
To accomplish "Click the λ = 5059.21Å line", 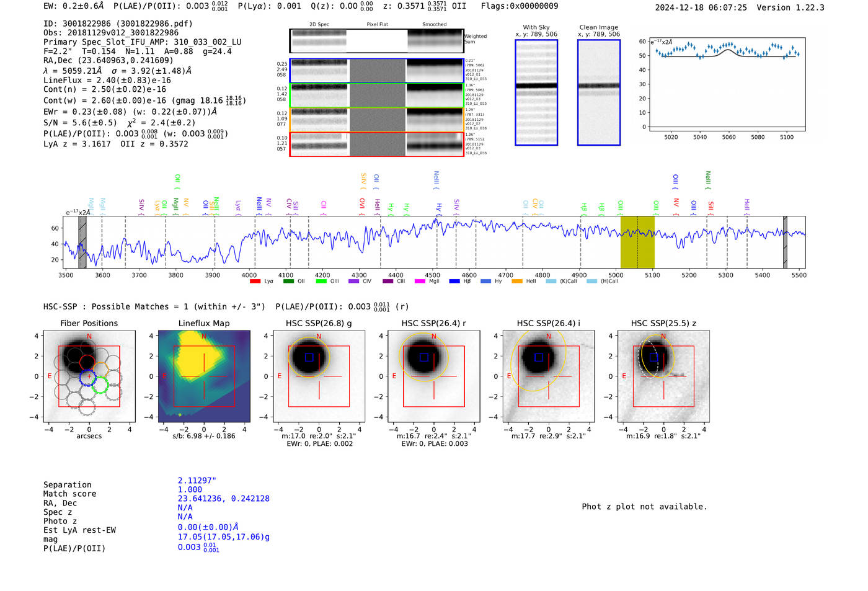I will [117, 71].
